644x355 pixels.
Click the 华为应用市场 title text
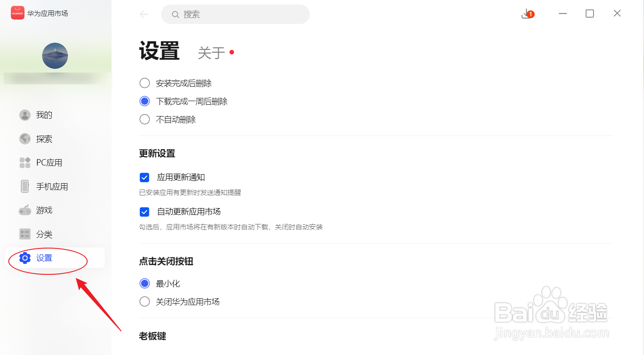(48, 14)
